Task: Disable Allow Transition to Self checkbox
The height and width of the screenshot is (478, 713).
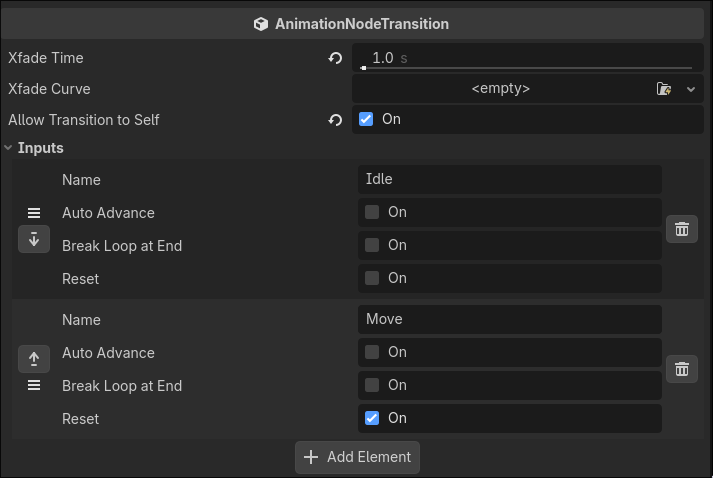Action: point(366,119)
